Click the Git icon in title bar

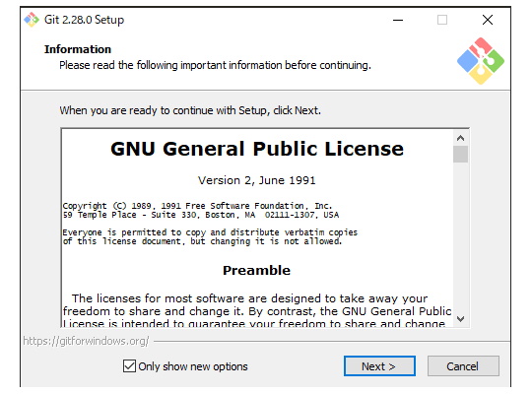(32, 20)
